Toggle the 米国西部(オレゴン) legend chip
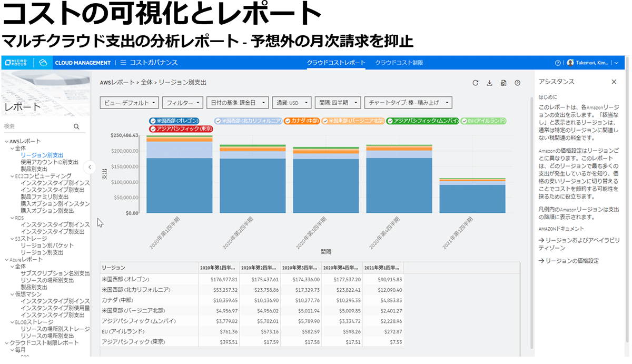 coord(174,121)
